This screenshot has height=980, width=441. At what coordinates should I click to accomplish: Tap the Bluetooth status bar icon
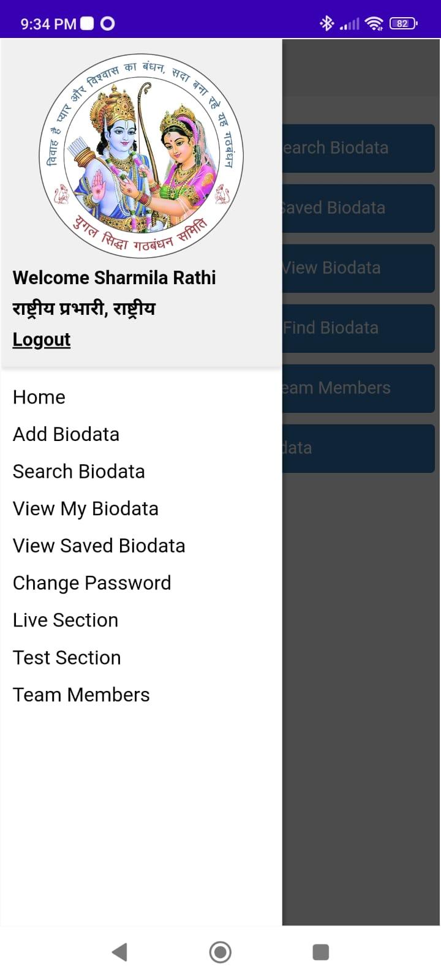[x=326, y=23]
